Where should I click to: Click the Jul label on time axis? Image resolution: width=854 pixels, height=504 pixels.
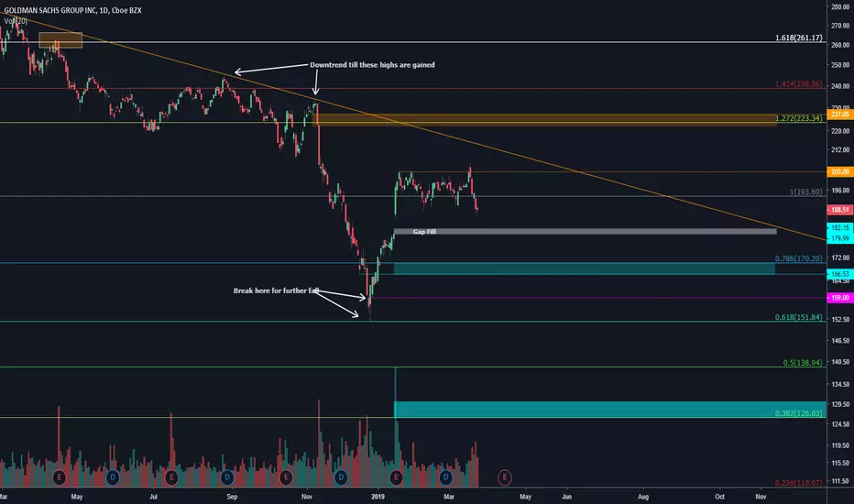click(154, 497)
